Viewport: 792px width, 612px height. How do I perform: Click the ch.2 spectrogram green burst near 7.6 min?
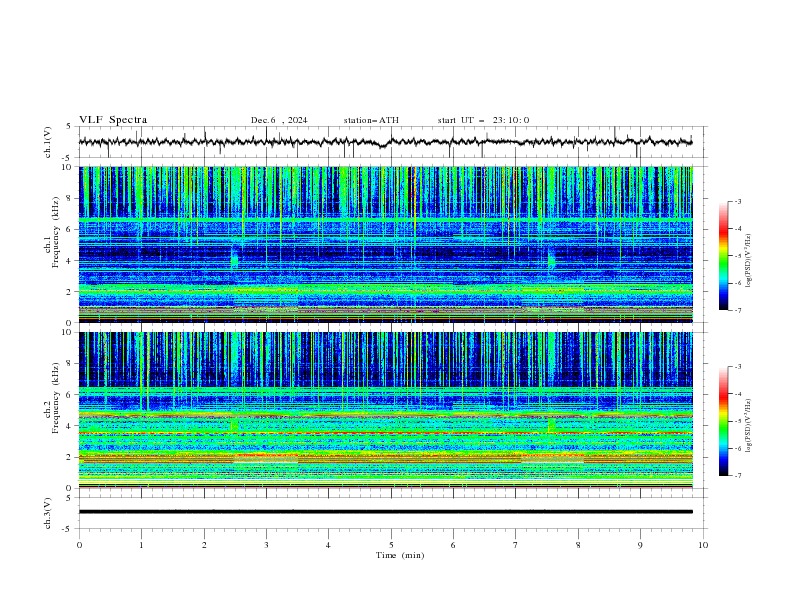pyautogui.click(x=551, y=425)
